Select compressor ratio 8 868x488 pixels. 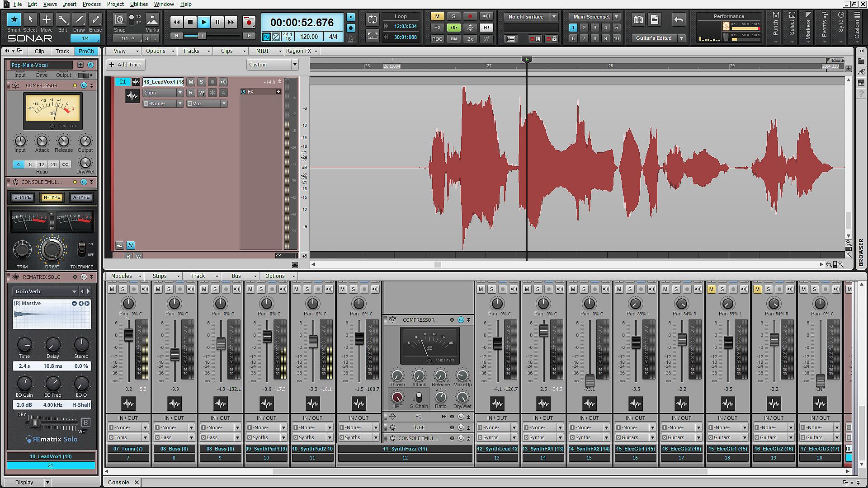pyautogui.click(x=30, y=164)
